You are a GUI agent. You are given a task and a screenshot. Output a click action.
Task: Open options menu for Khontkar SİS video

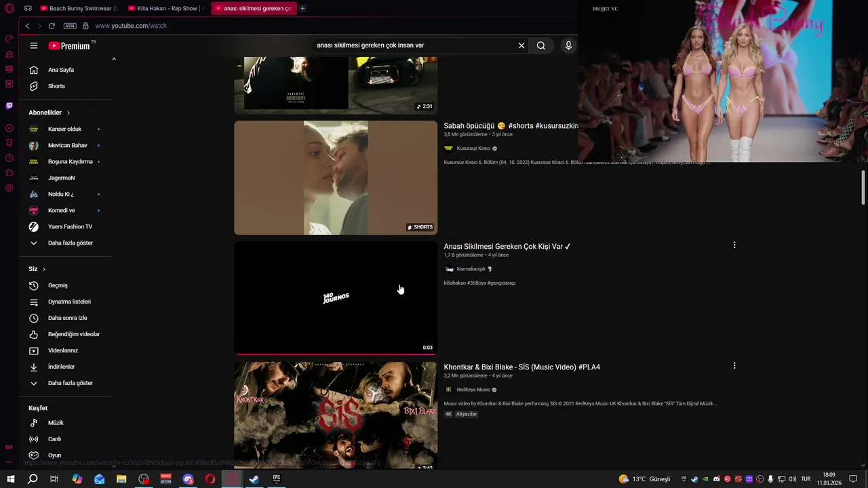pyautogui.click(x=734, y=365)
